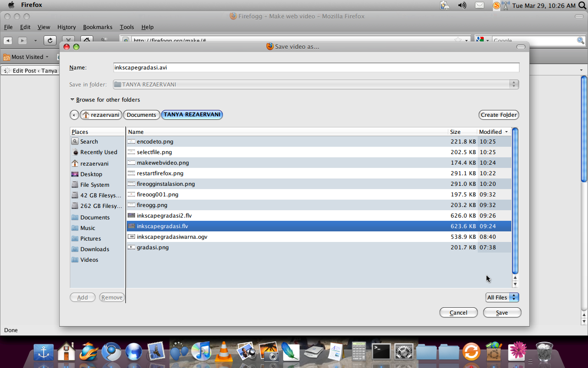Open the quill feather app in dock
588x368 pixels.
pos(291,352)
